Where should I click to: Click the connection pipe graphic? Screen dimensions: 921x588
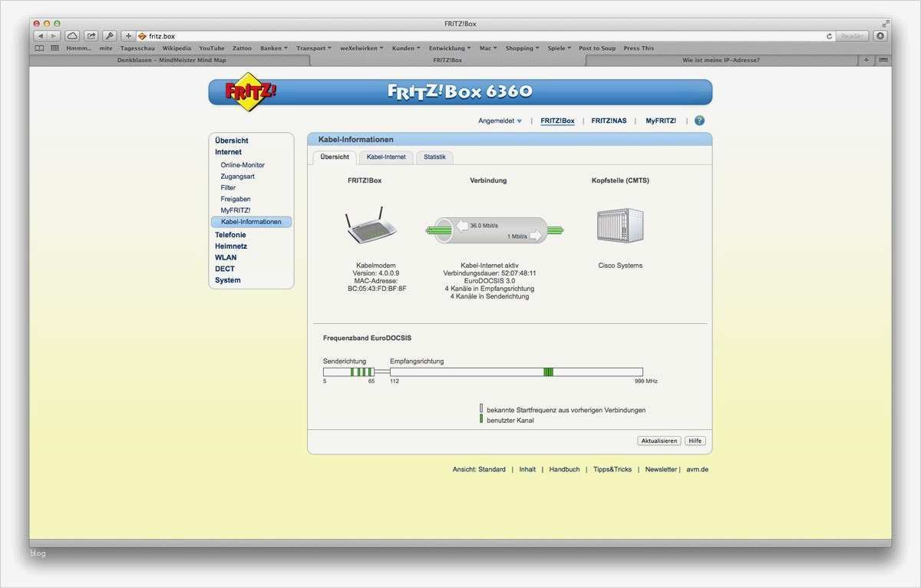click(495, 230)
